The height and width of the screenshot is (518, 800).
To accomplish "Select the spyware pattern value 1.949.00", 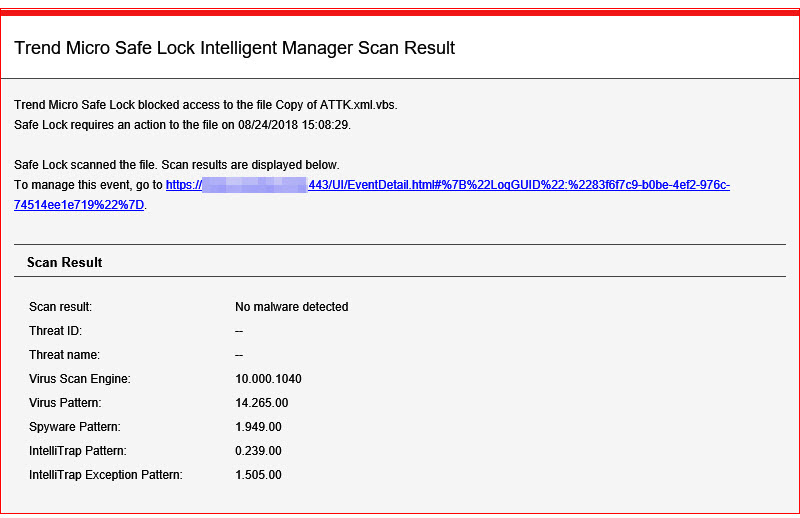I will [x=258, y=427].
